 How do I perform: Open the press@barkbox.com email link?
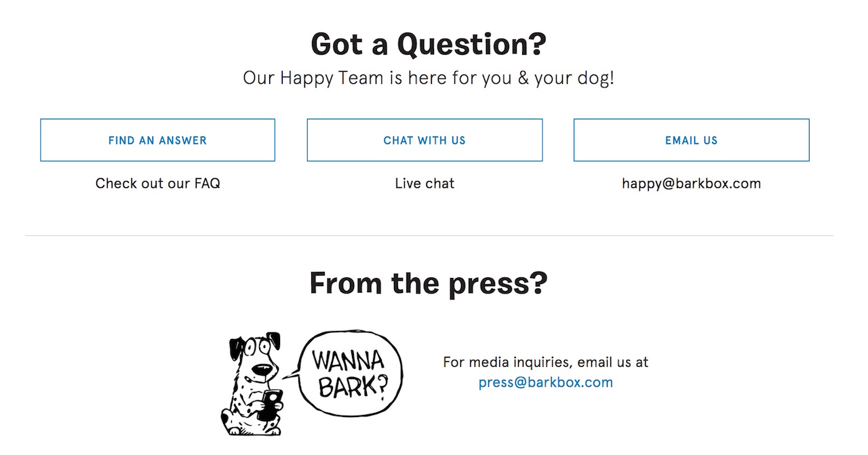click(x=545, y=382)
